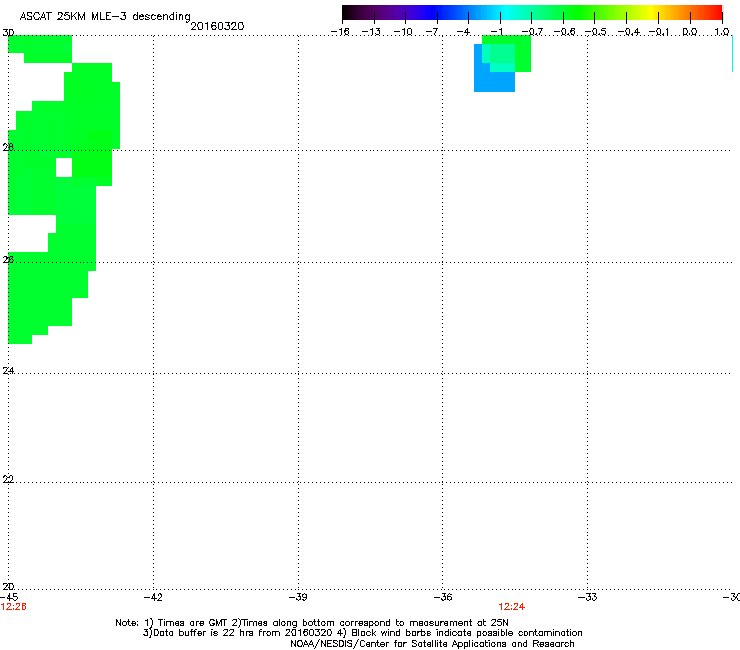
Task: Click the '-7' color scale label
Action: point(434,32)
